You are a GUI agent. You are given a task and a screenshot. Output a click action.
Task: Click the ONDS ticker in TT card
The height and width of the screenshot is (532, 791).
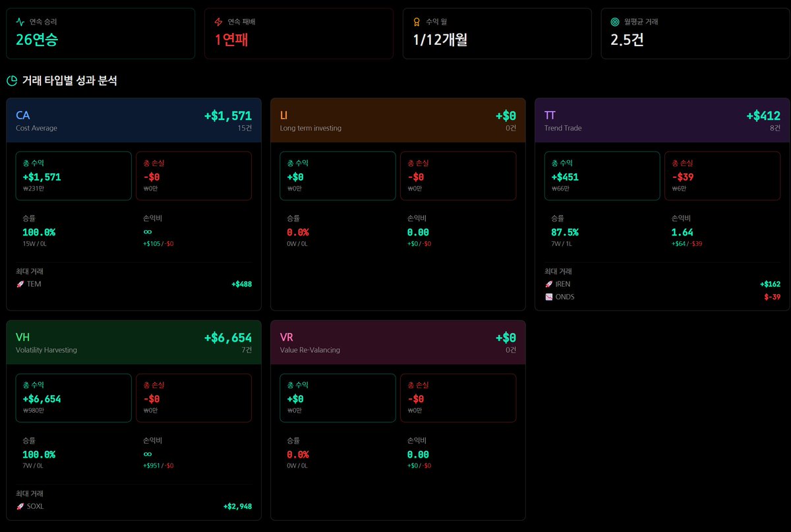tap(565, 297)
